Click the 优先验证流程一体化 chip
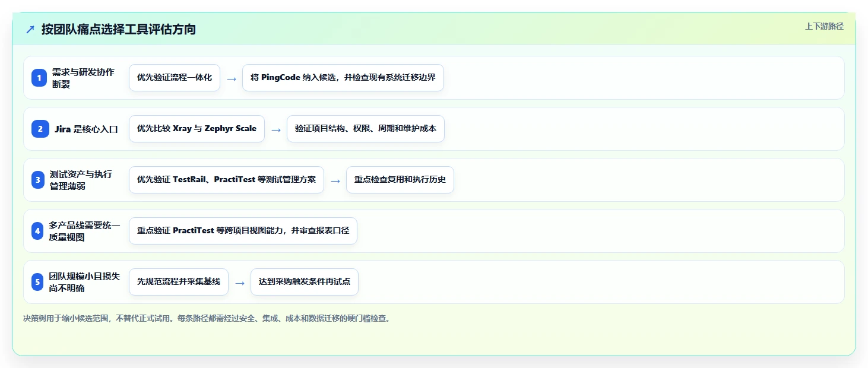The height and width of the screenshot is (368, 868). point(175,78)
